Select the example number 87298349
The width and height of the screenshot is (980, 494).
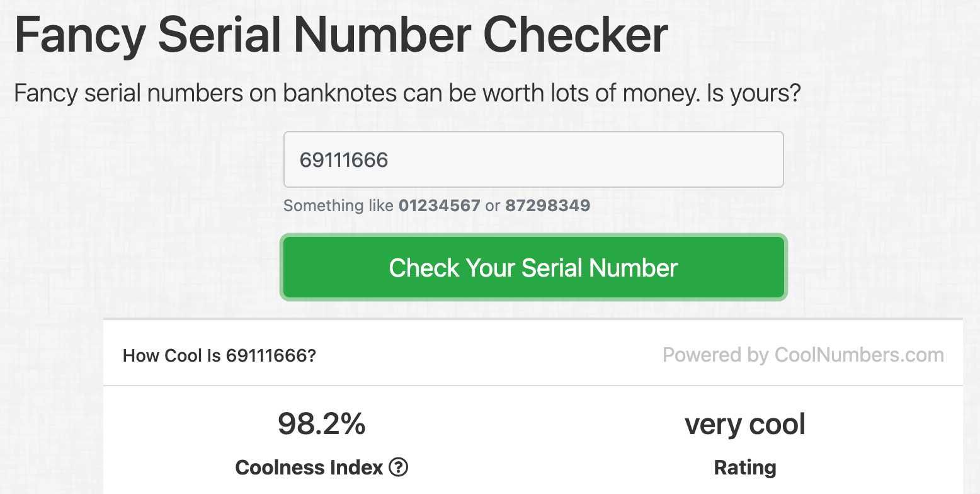coord(548,205)
